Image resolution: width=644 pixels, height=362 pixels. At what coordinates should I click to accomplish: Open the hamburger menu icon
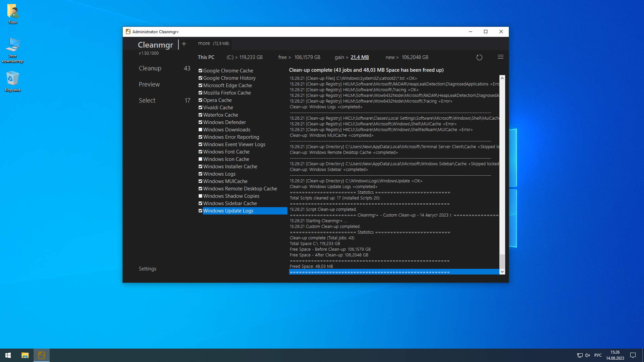tap(500, 57)
